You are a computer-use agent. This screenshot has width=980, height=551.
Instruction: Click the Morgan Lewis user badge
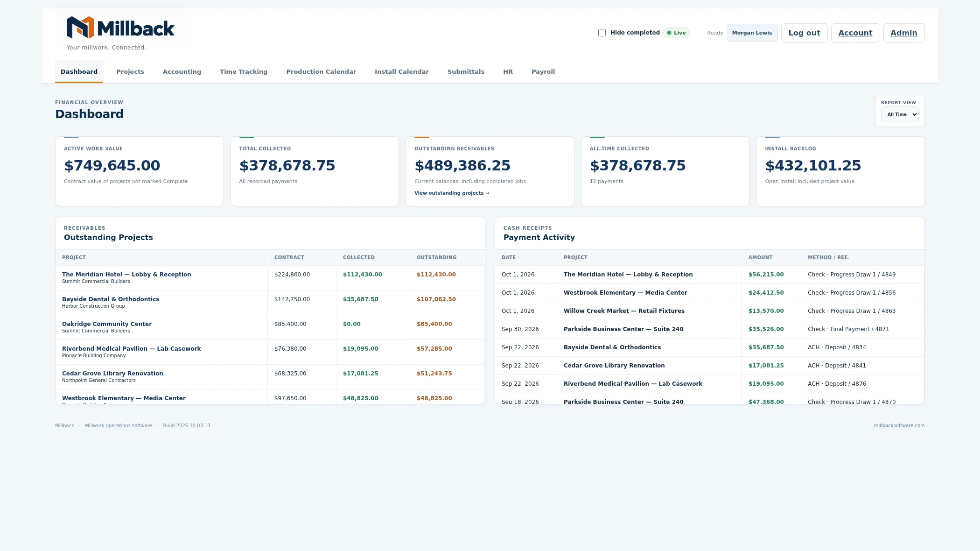coord(752,33)
